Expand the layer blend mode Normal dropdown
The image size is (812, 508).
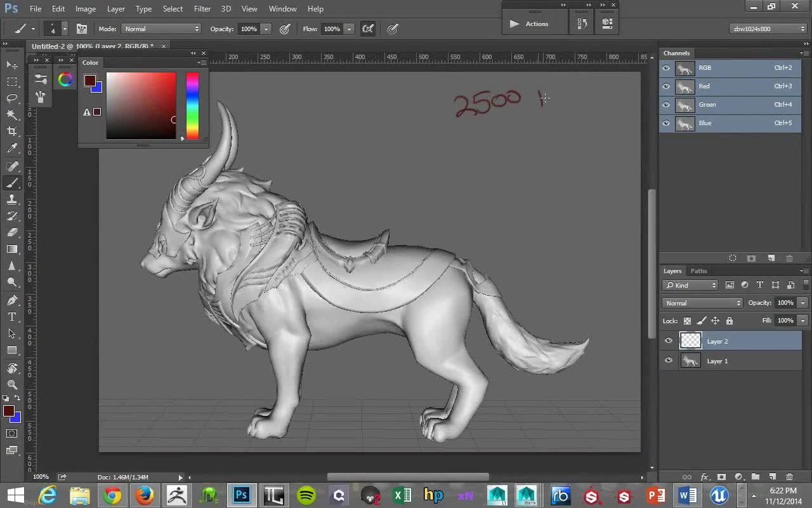point(702,303)
